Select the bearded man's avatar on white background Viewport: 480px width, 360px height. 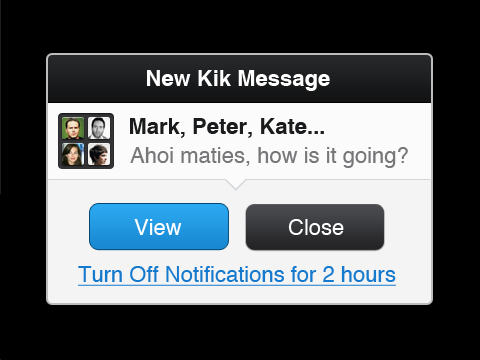[x=99, y=128]
